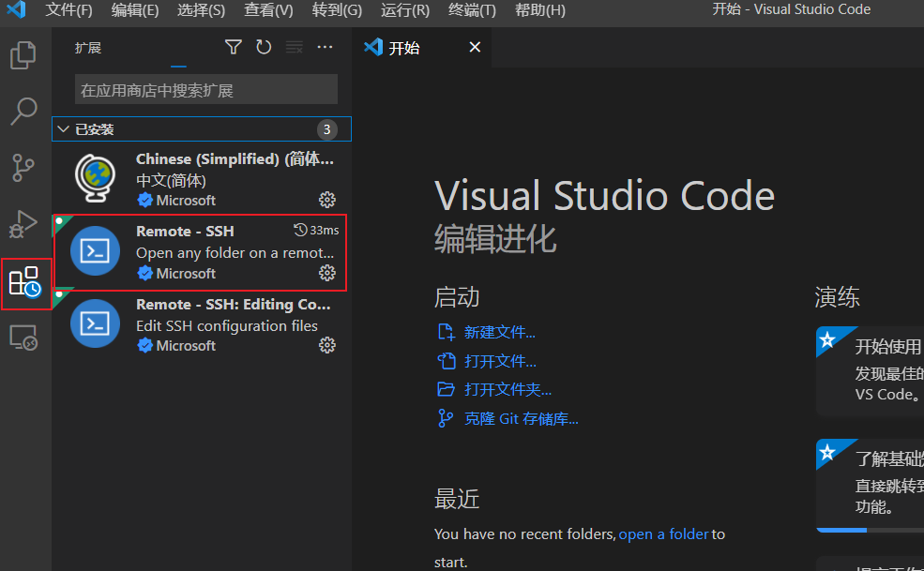Open the 查看(V) menu
This screenshot has width=924, height=571.
tap(268, 10)
